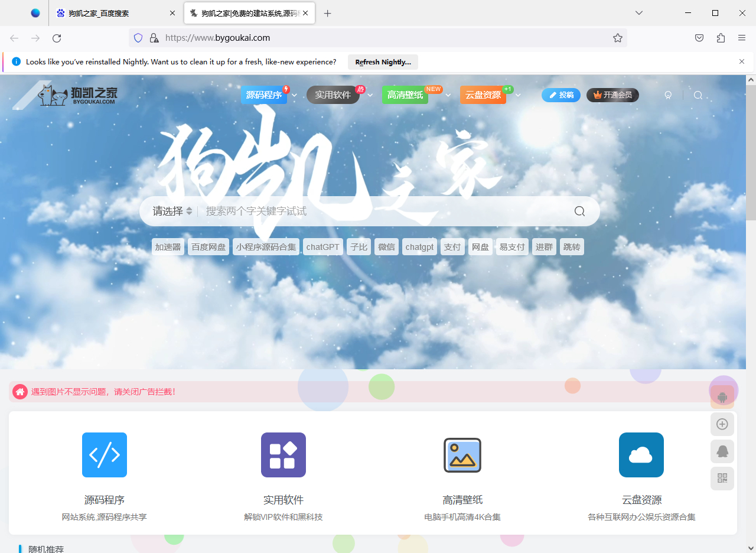Expand the 源码程序 menu chevron

click(x=294, y=95)
